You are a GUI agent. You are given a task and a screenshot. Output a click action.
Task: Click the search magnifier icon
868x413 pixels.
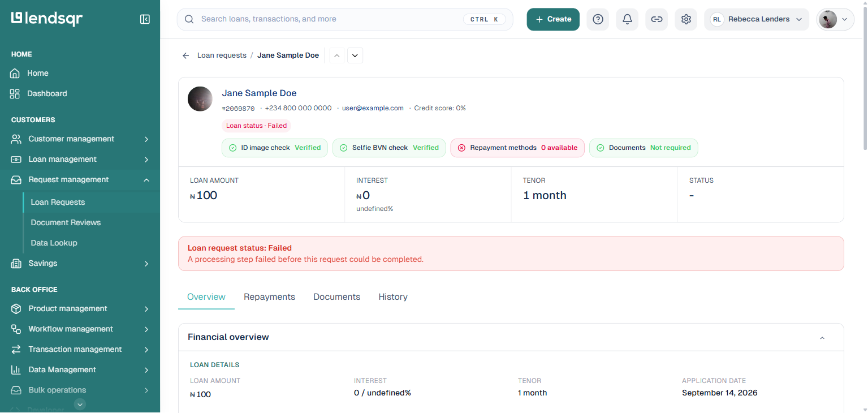click(x=189, y=19)
